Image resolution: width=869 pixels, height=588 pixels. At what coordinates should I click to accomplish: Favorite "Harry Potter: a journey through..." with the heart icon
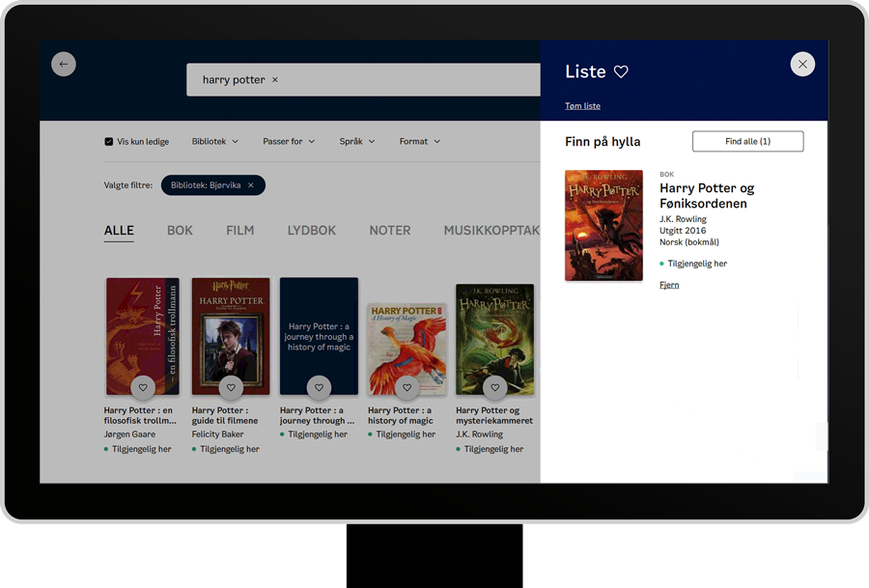point(318,387)
